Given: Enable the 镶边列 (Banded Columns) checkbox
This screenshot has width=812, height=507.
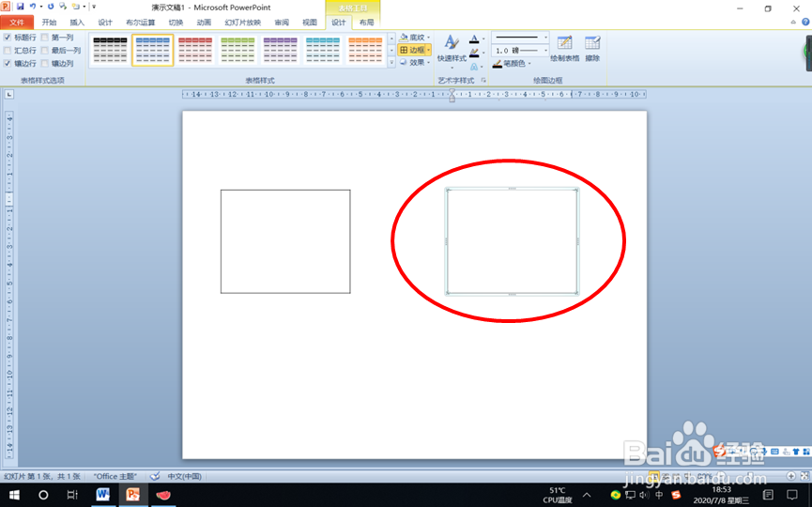Looking at the screenshot, I should pyautogui.click(x=44, y=63).
